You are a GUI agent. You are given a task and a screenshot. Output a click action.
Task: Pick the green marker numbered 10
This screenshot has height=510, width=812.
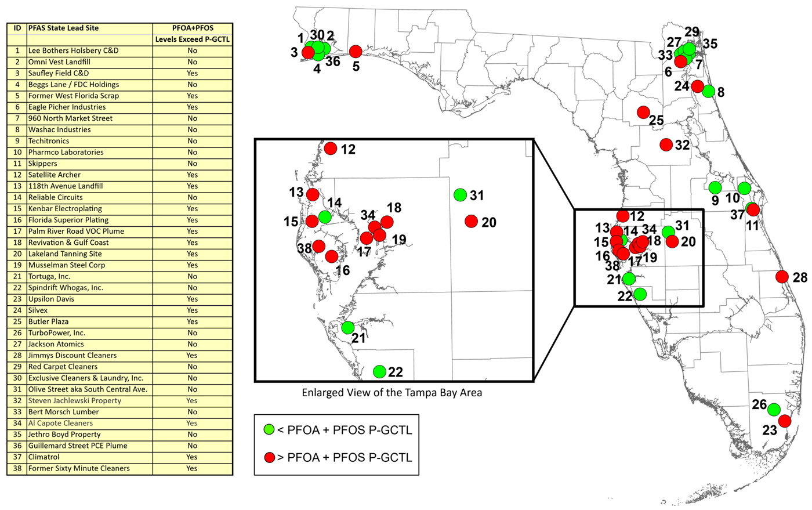(x=744, y=188)
